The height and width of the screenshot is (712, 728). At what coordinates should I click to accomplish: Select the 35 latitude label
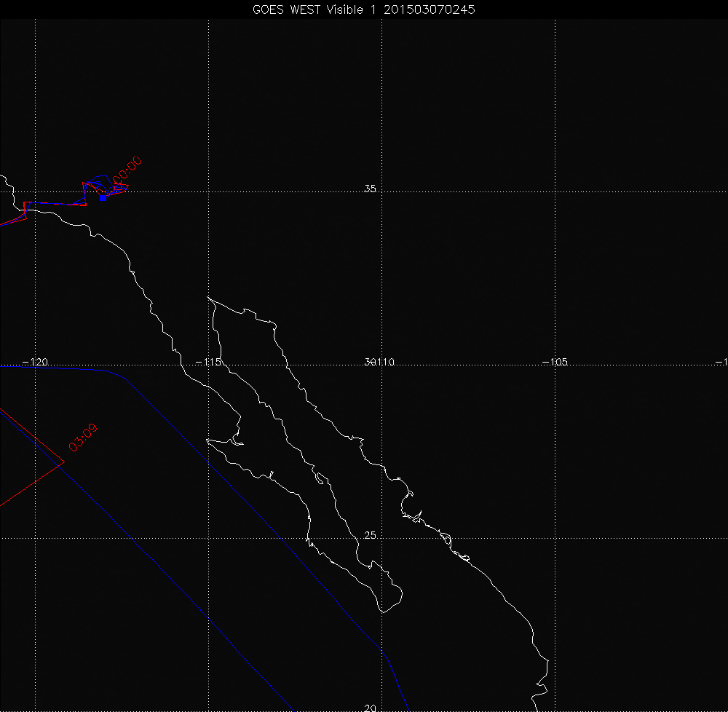click(x=370, y=189)
